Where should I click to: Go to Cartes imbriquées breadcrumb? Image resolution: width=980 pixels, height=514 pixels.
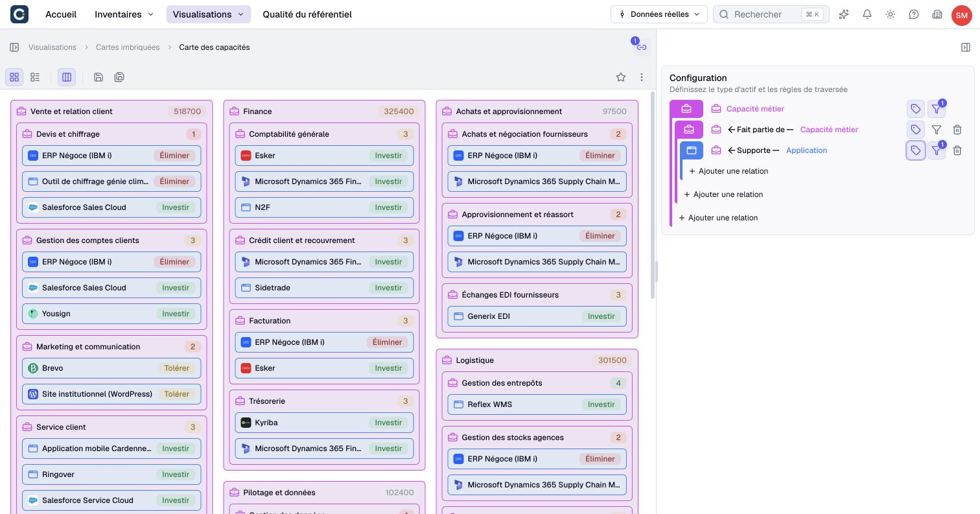[128, 47]
